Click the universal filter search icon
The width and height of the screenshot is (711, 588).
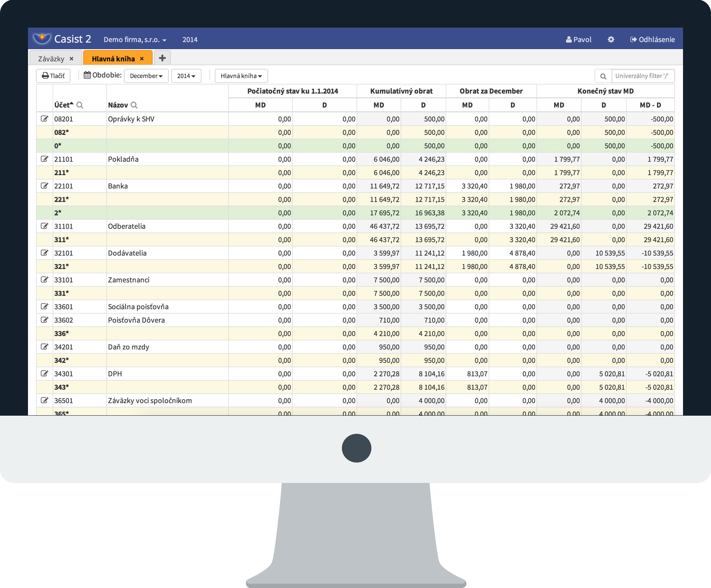click(603, 76)
